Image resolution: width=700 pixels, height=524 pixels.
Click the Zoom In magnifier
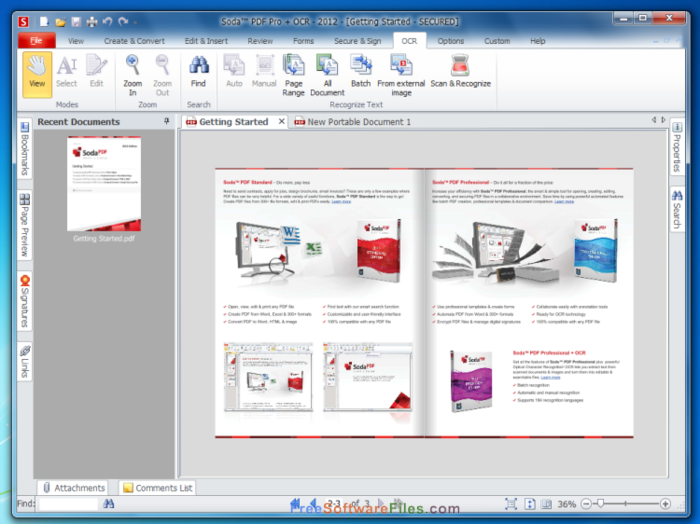coord(133,75)
